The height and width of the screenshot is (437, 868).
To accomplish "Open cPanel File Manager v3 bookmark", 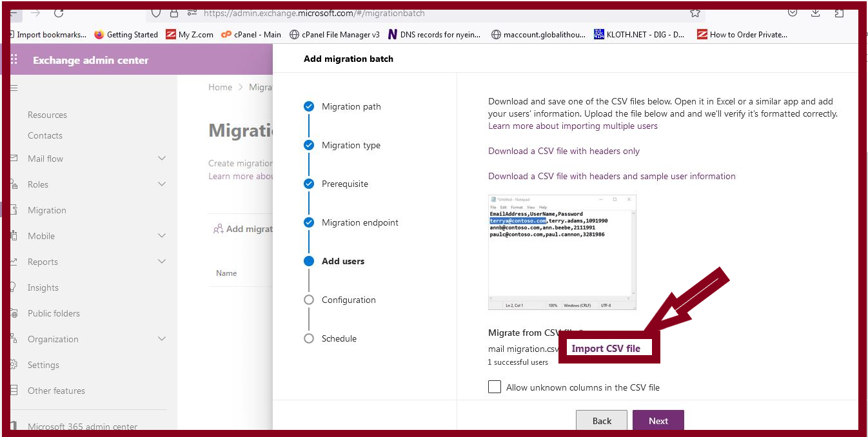I will coord(335,35).
